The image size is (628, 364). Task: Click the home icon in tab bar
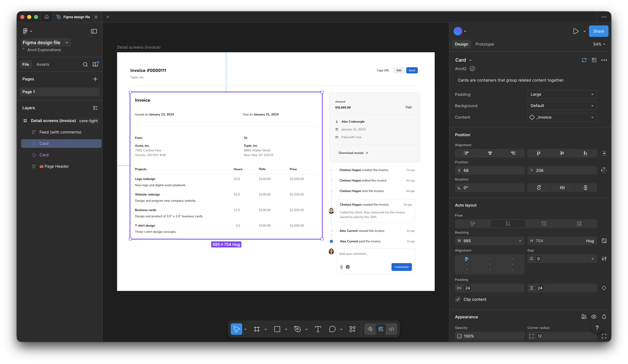click(47, 17)
